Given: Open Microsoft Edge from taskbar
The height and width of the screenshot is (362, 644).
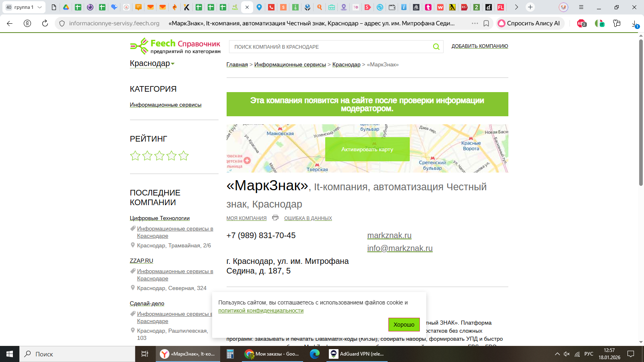Looking at the screenshot, I should click(x=315, y=354).
